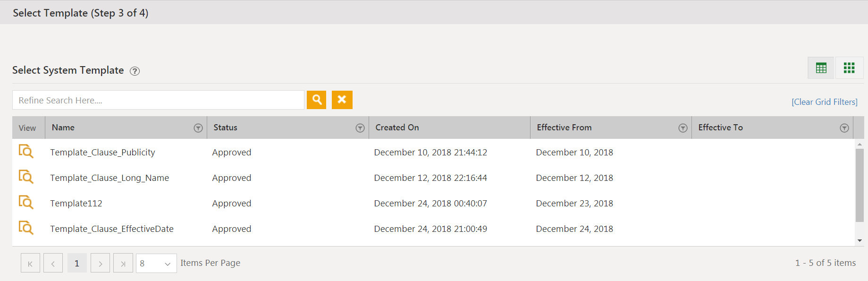Jump to the last page
868x281 pixels.
tap(123, 264)
